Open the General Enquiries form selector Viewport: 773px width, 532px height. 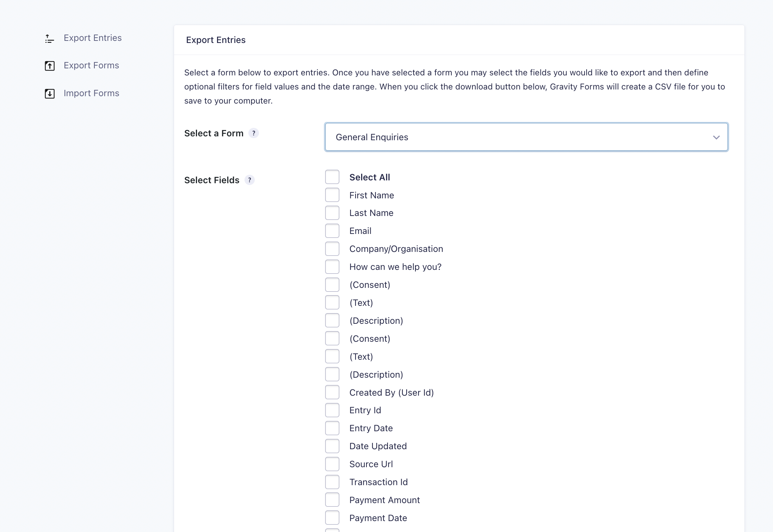point(525,137)
